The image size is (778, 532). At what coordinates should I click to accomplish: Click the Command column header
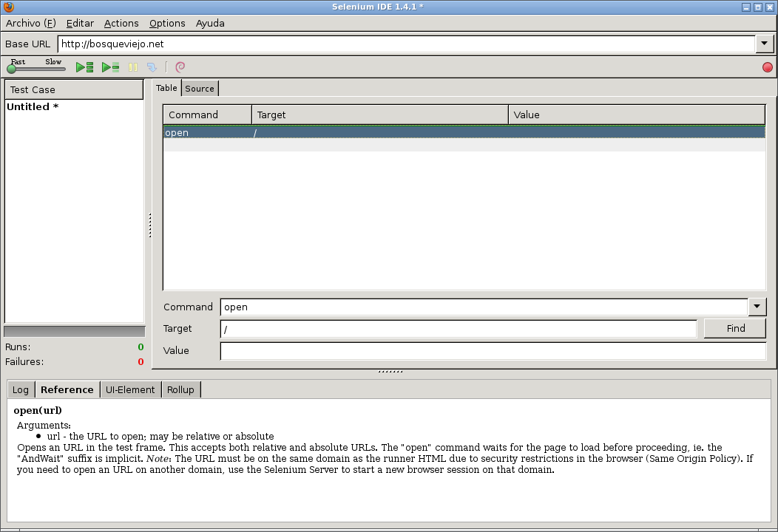pyautogui.click(x=207, y=115)
